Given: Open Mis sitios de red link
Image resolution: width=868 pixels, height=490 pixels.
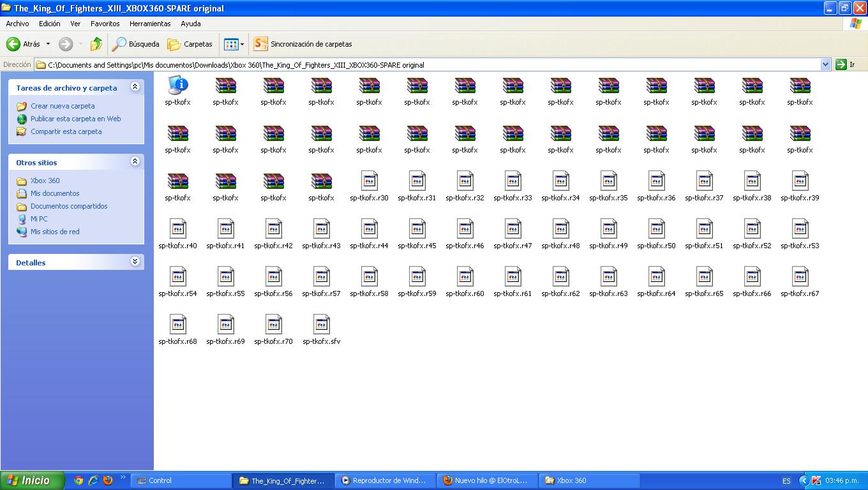Looking at the screenshot, I should [x=55, y=232].
